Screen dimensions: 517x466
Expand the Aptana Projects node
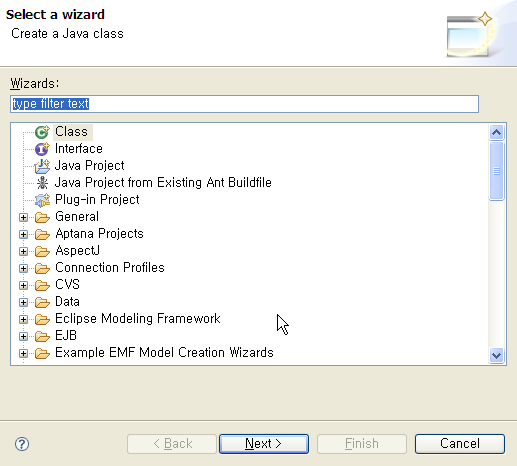23,234
